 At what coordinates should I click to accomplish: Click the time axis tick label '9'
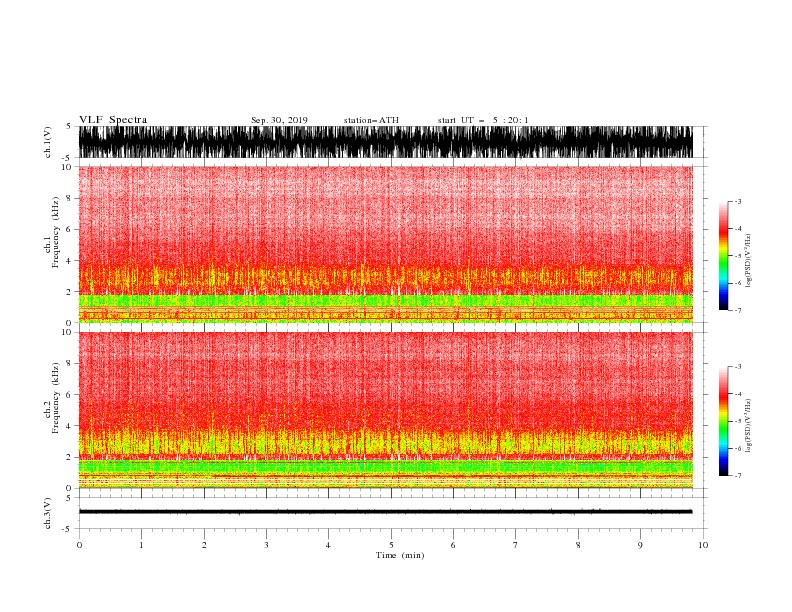(x=640, y=545)
